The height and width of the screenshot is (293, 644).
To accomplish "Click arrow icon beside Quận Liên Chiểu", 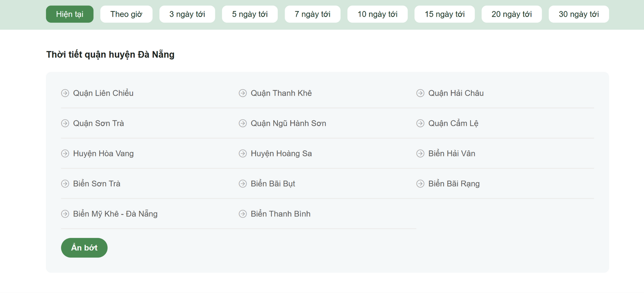I will tap(65, 93).
